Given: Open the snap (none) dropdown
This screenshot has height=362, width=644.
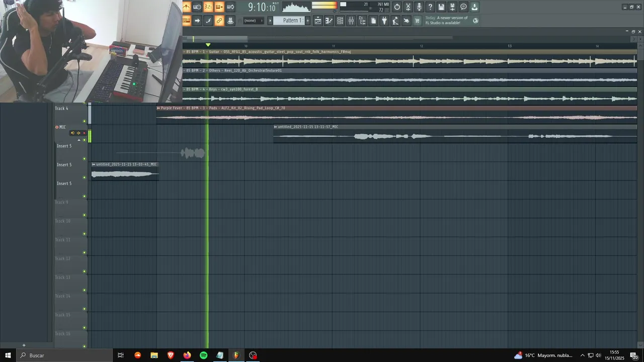Looking at the screenshot, I should coord(253,21).
